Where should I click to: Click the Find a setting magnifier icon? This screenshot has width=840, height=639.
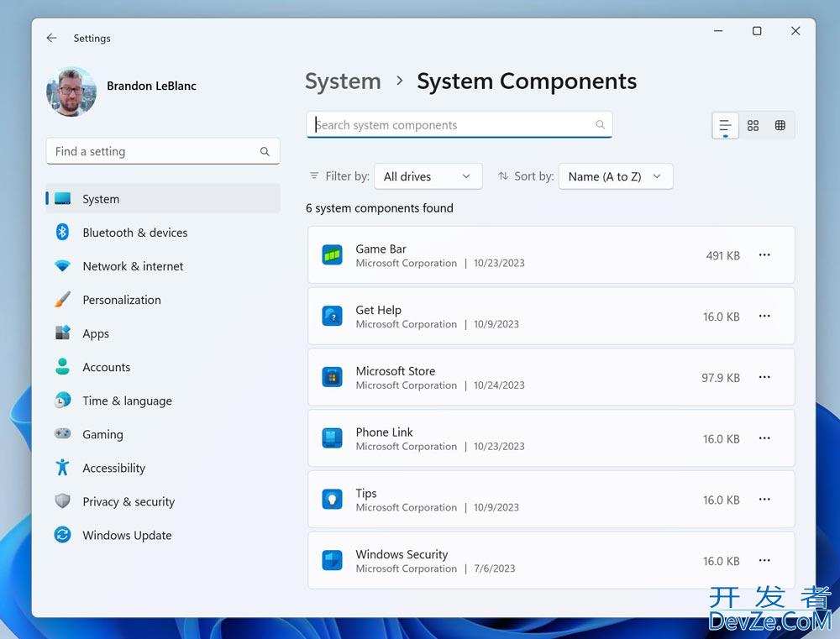tap(265, 152)
